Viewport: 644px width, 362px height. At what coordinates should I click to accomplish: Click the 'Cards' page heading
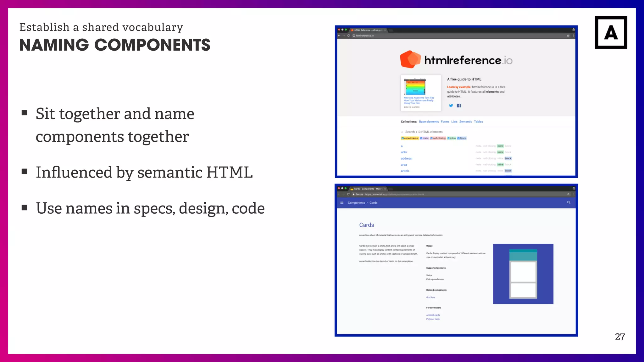(367, 225)
